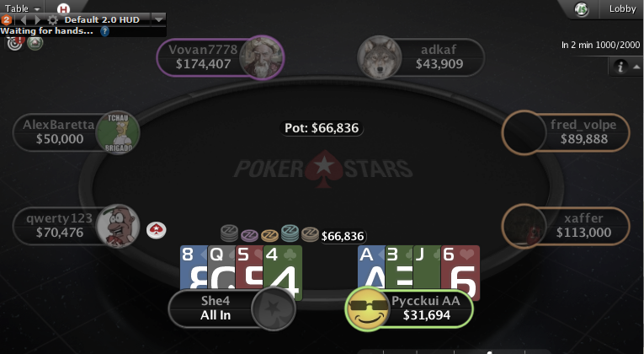
Task: Go to next hand with right arrow
Action: (38, 19)
